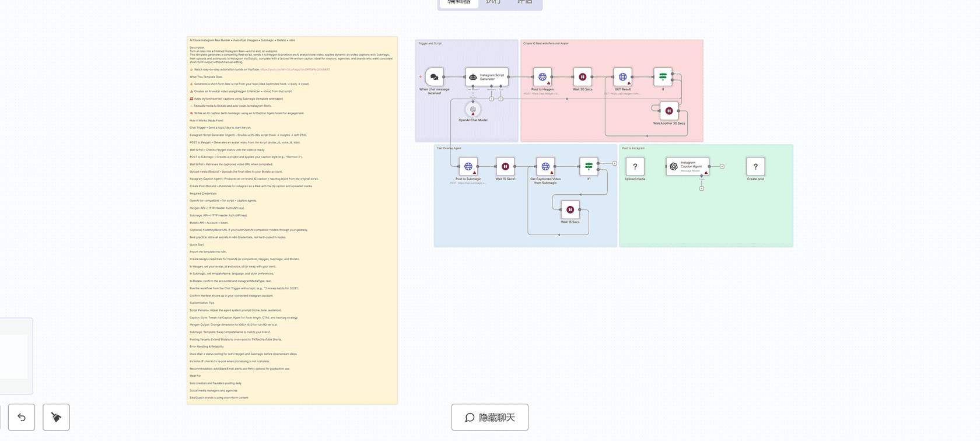
Task: Select the 'Wait 30 Secs' node
Action: click(582, 77)
